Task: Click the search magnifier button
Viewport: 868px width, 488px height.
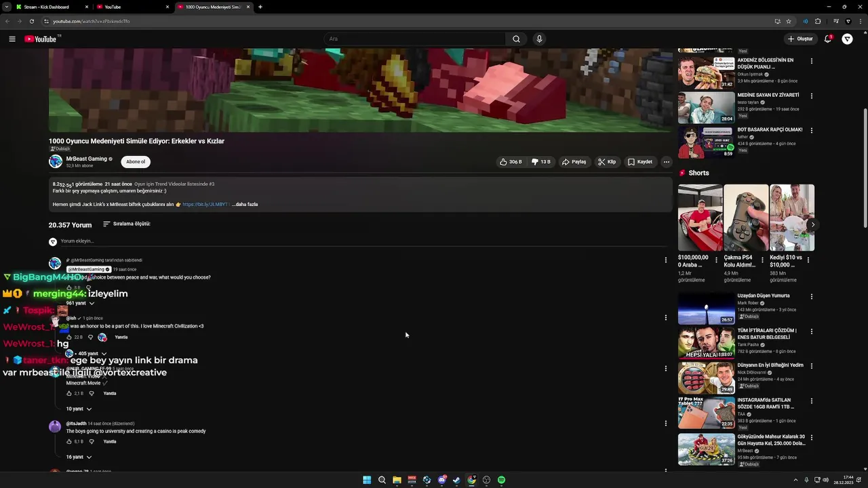Action: coord(516,39)
